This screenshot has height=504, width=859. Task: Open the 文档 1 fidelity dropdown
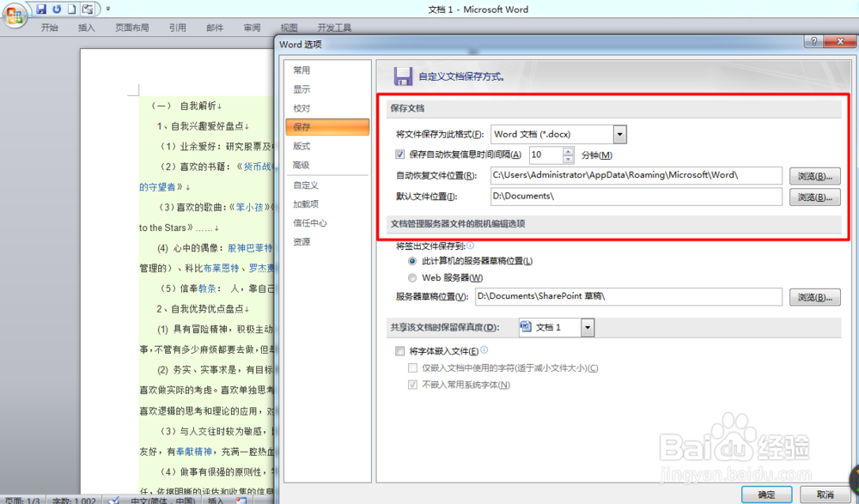click(588, 328)
